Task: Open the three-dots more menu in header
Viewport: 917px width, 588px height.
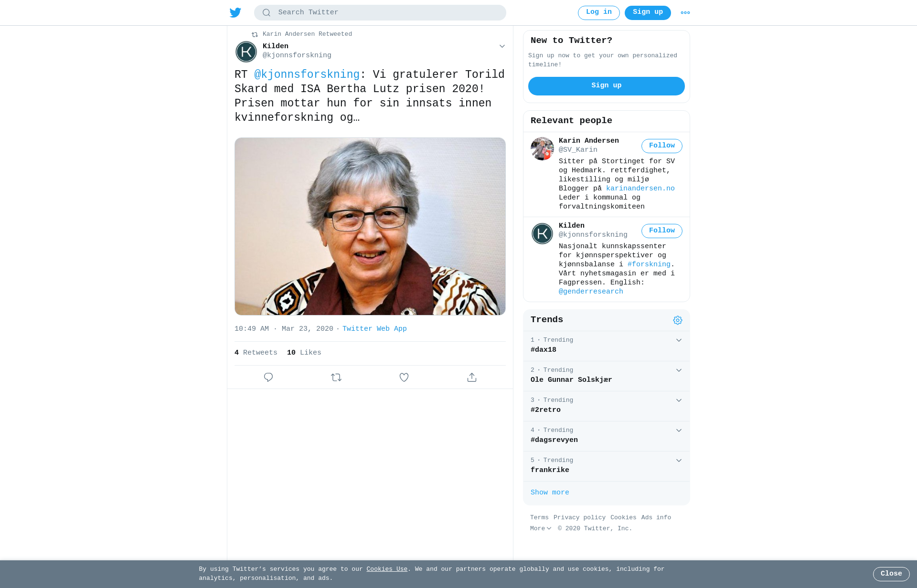Action: coord(685,13)
